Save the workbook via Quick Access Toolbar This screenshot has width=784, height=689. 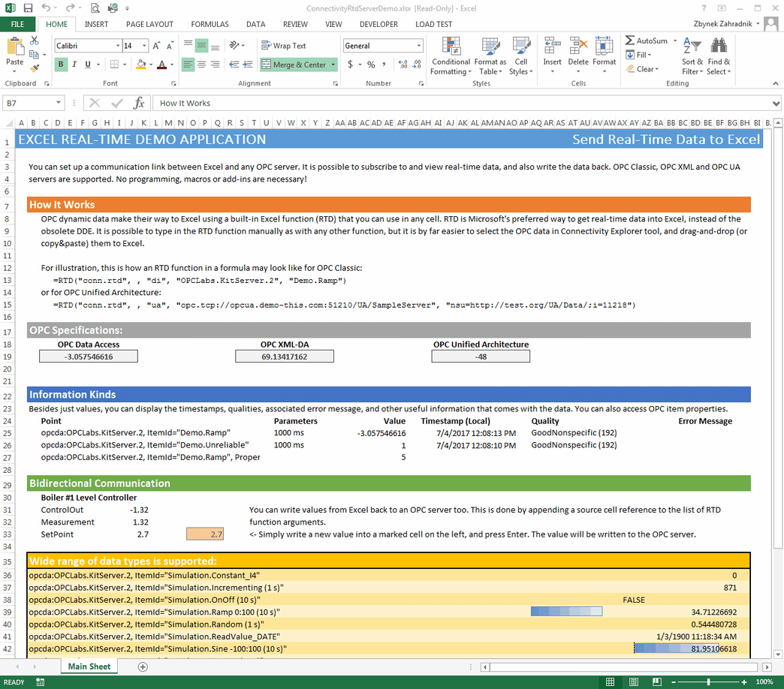pyautogui.click(x=27, y=7)
